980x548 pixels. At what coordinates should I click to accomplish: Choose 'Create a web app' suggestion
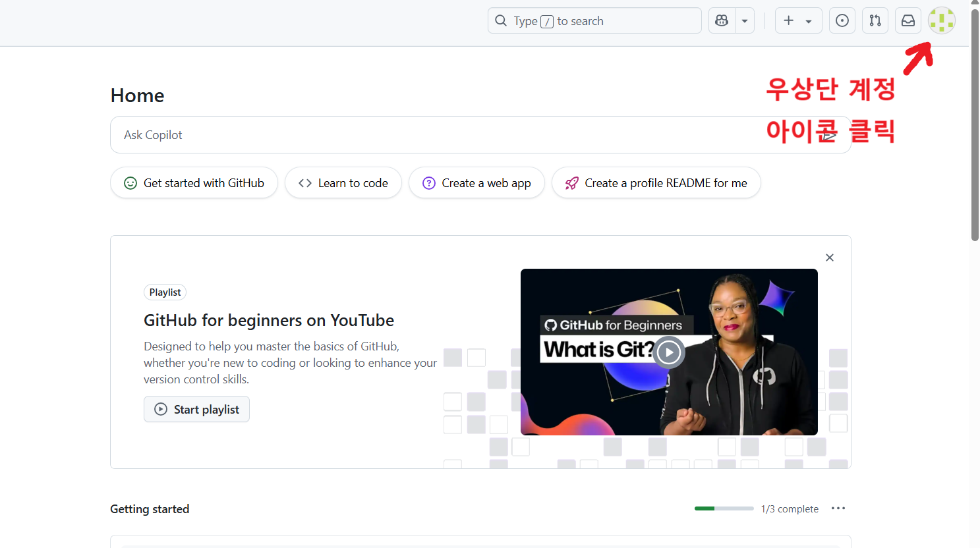pos(476,182)
